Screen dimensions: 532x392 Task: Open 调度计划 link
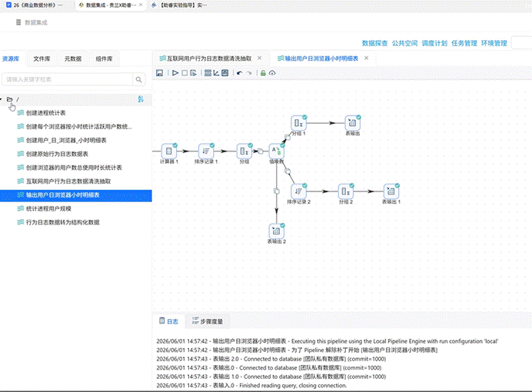(434, 43)
